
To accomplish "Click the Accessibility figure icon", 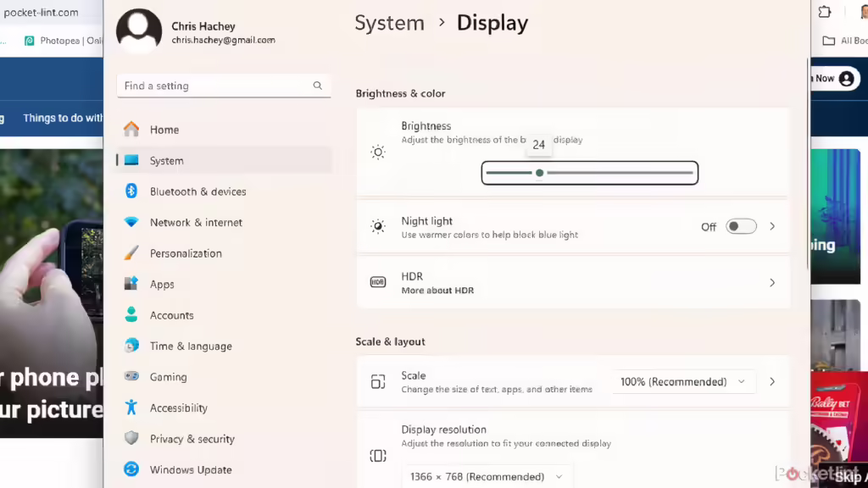I will tap(131, 408).
